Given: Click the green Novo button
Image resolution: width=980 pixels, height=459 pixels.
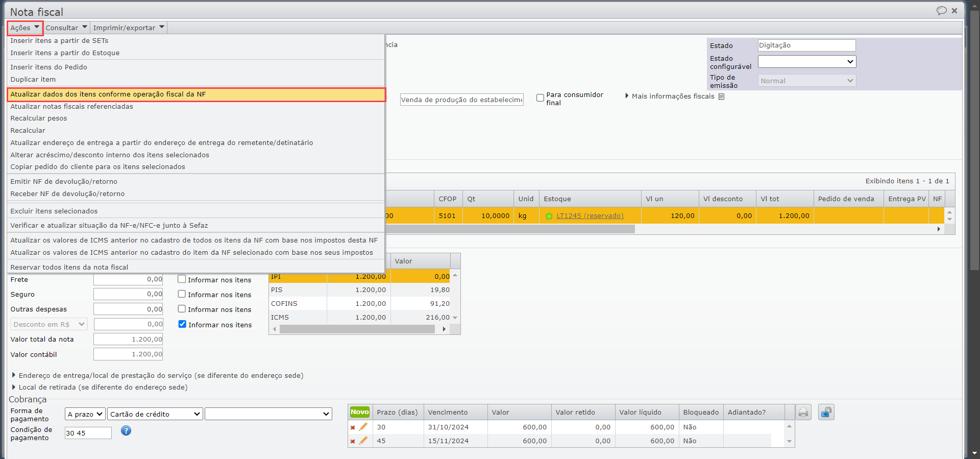Looking at the screenshot, I should point(360,412).
